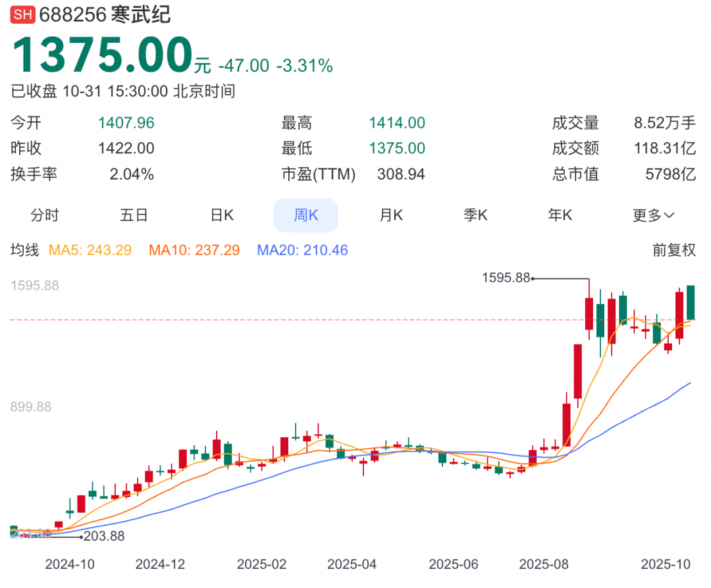The width and height of the screenshot is (711, 588).
Task: Click the 899.88 y-axis price label
Action: pyautogui.click(x=31, y=407)
